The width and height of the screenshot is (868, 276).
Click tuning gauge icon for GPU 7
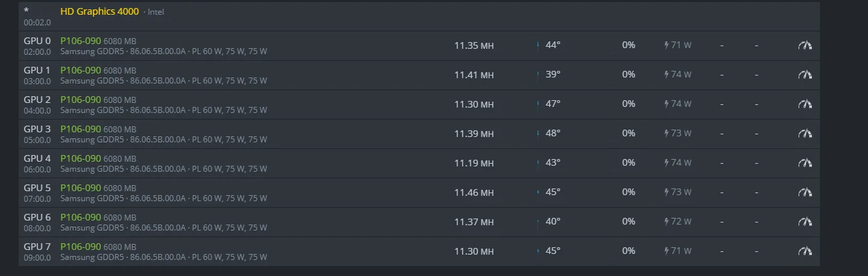(805, 251)
